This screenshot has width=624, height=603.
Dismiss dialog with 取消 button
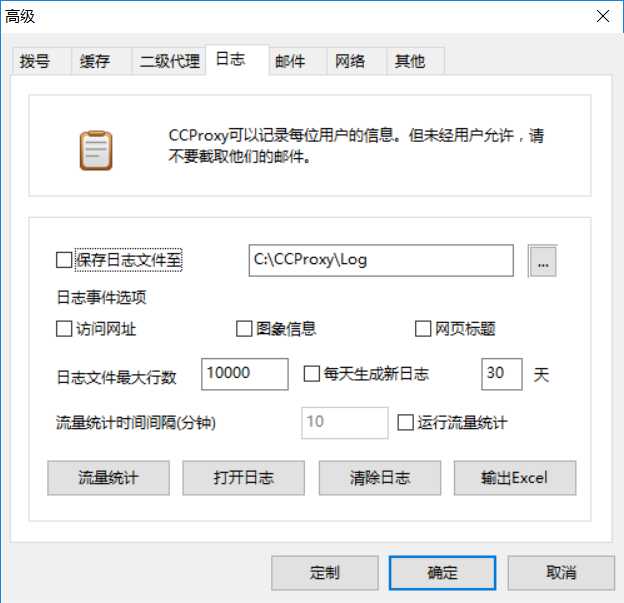pyautogui.click(x=561, y=573)
